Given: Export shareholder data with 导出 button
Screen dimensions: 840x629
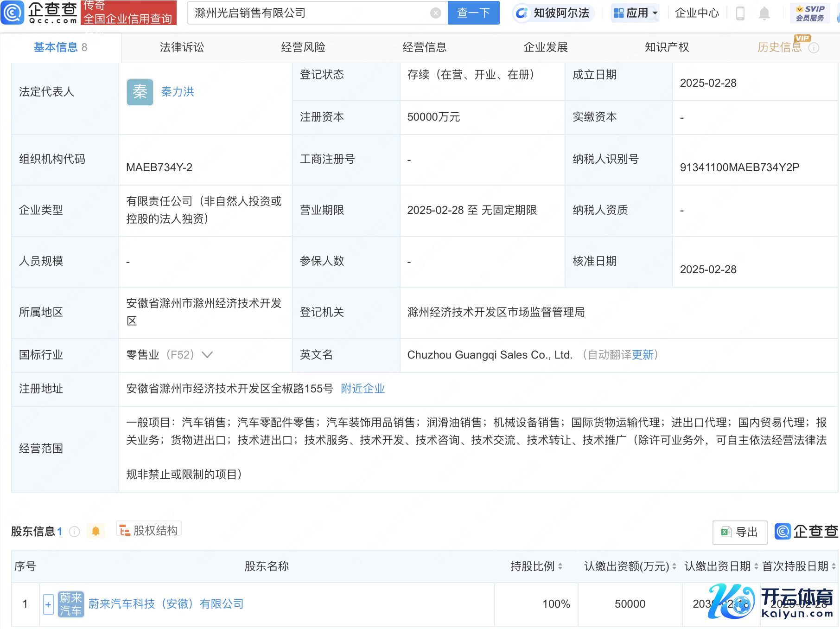Looking at the screenshot, I should pos(739,532).
